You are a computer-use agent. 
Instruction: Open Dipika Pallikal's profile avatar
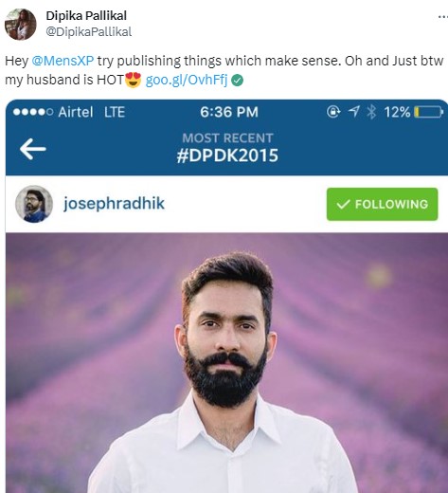[x=21, y=25]
